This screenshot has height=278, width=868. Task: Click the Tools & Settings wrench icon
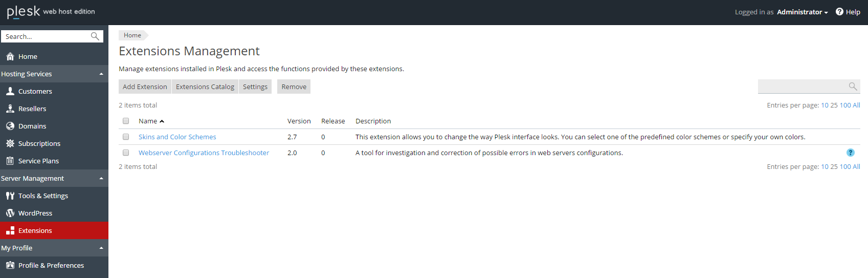pos(10,196)
